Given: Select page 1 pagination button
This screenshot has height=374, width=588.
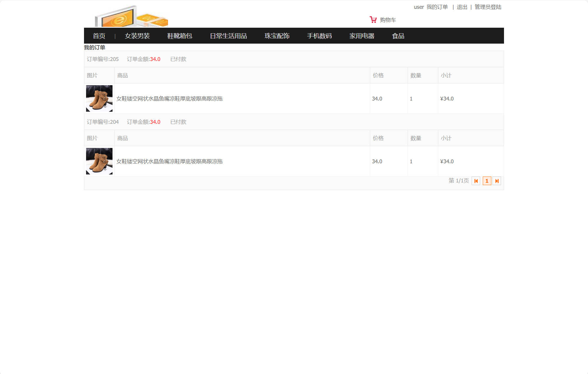Looking at the screenshot, I should coord(487,181).
